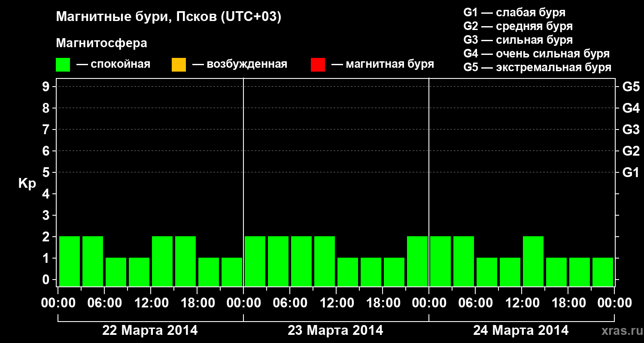Click the '— спокойная' legend label
The image size is (644, 343).
tap(113, 64)
